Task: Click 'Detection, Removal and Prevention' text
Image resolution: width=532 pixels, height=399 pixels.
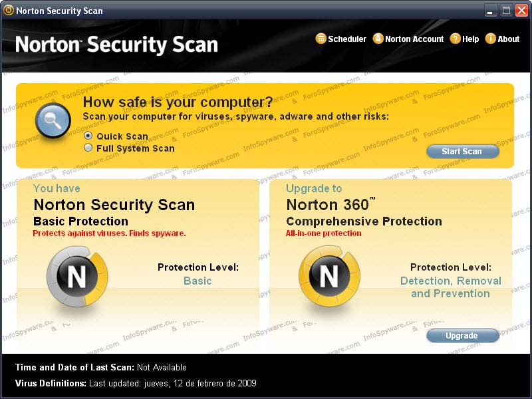Action: (x=451, y=287)
